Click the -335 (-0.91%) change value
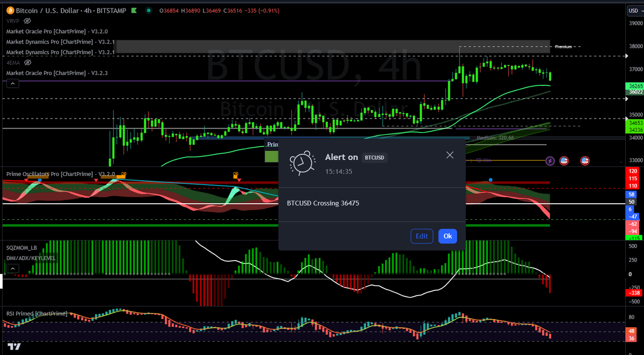 (263, 10)
